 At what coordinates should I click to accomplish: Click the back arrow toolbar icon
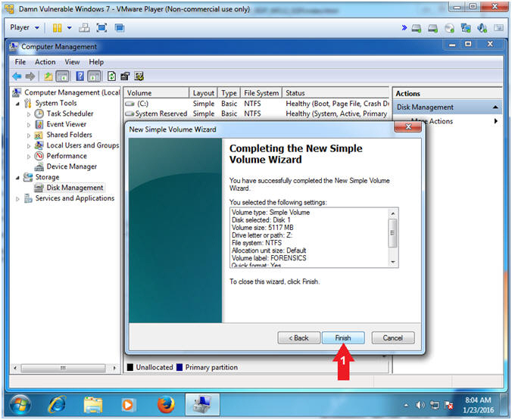17,76
